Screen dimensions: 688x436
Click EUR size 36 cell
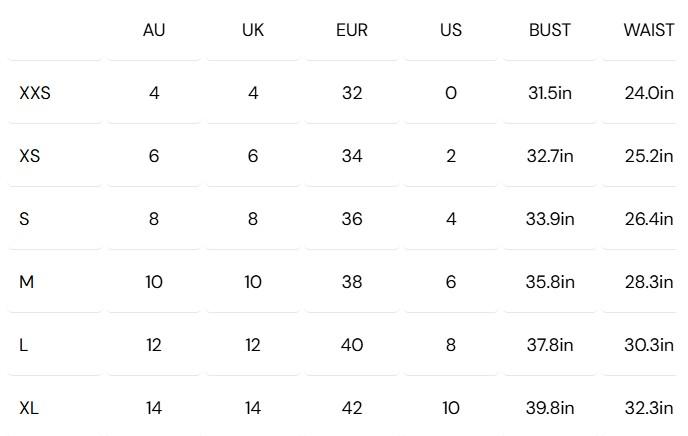[x=352, y=219]
